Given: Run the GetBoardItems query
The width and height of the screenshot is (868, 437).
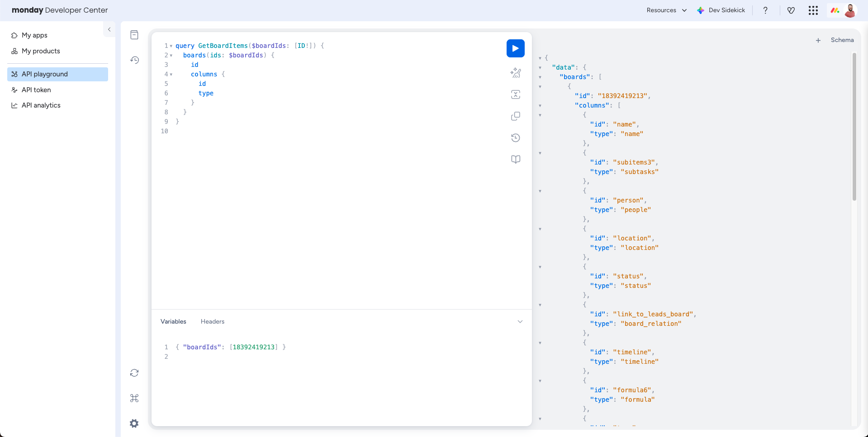Looking at the screenshot, I should 515,48.
